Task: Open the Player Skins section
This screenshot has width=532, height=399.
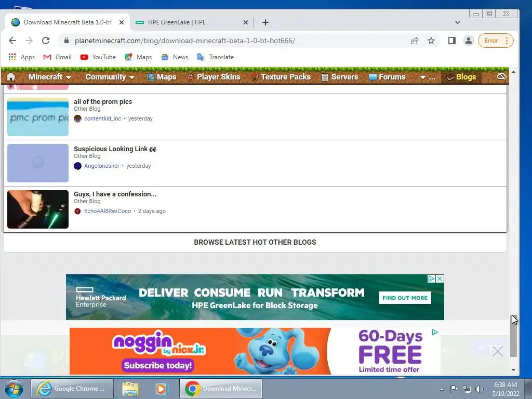Action: [214, 77]
